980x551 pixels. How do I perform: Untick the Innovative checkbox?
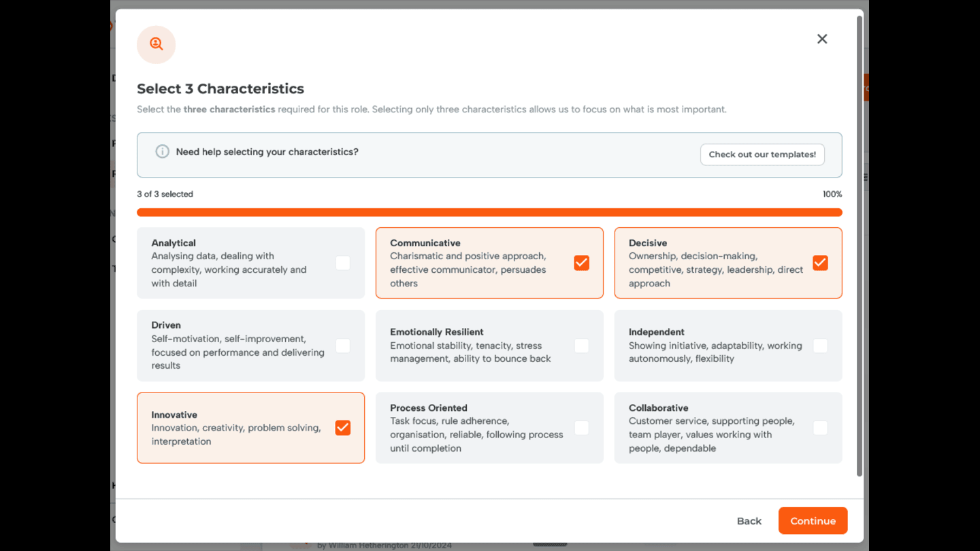pos(343,428)
